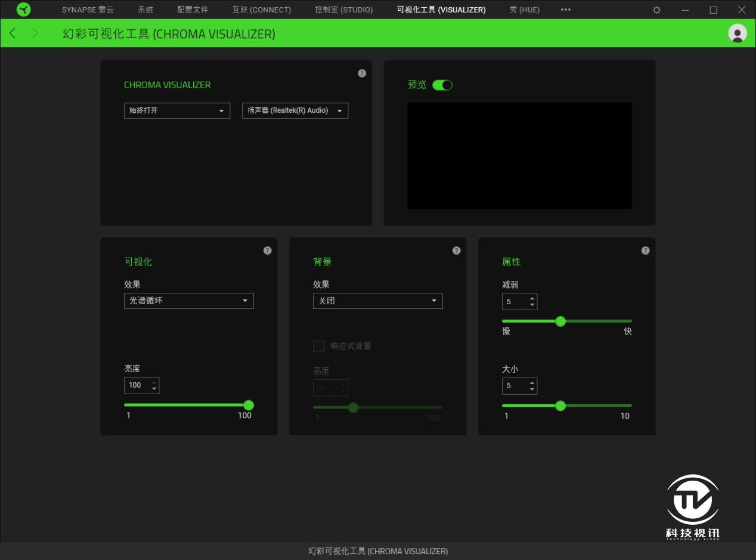Open help for the CHROMA VISUALIZER panel
756x560 pixels.
[x=362, y=73]
